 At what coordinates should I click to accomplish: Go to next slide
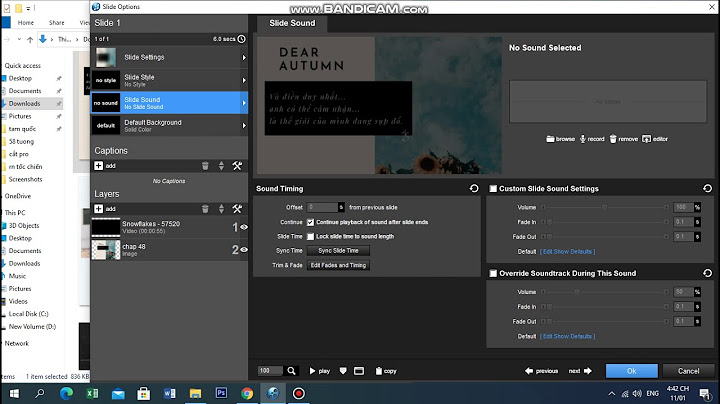(x=580, y=370)
